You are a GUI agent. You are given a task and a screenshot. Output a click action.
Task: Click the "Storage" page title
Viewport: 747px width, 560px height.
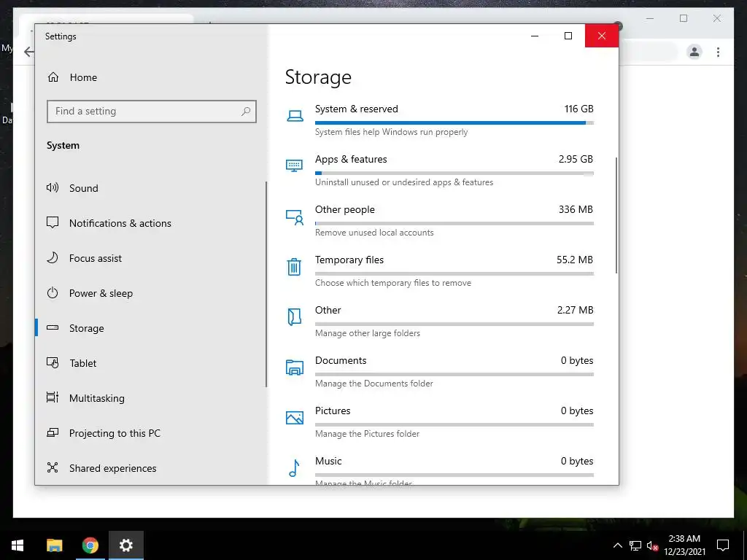point(318,77)
